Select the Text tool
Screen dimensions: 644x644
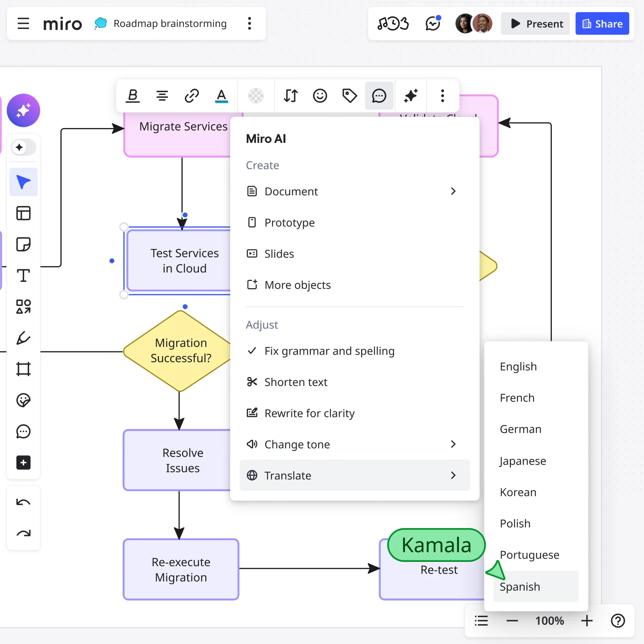pyautogui.click(x=23, y=275)
